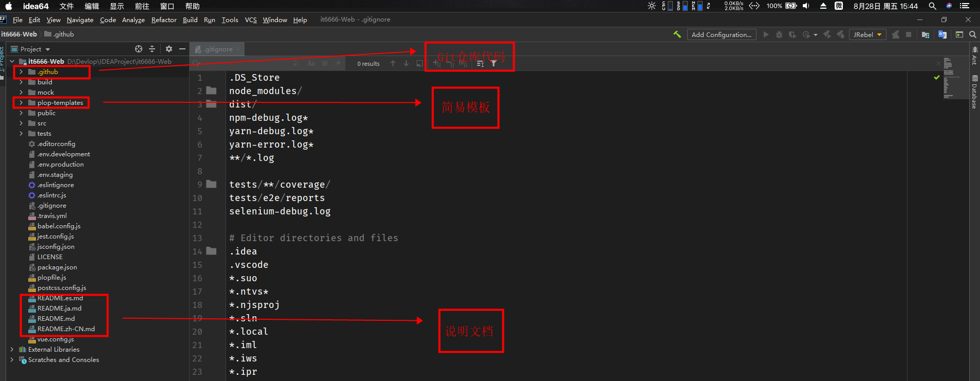Click the Run play icon in toolbar
980x381 pixels.
(766, 34)
